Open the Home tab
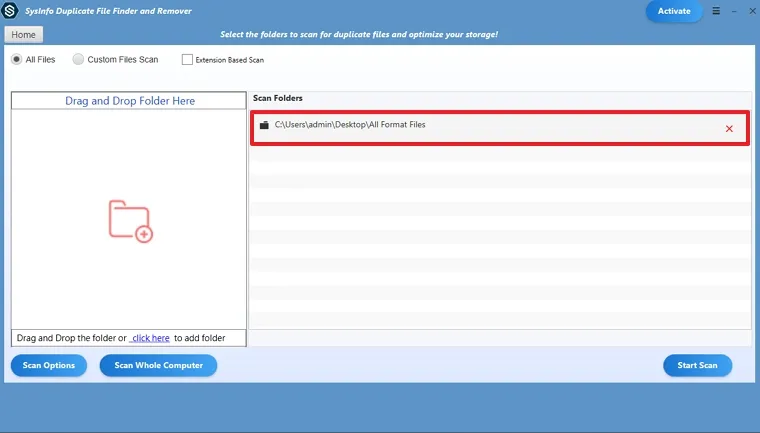The height and width of the screenshot is (433, 760). (x=23, y=34)
